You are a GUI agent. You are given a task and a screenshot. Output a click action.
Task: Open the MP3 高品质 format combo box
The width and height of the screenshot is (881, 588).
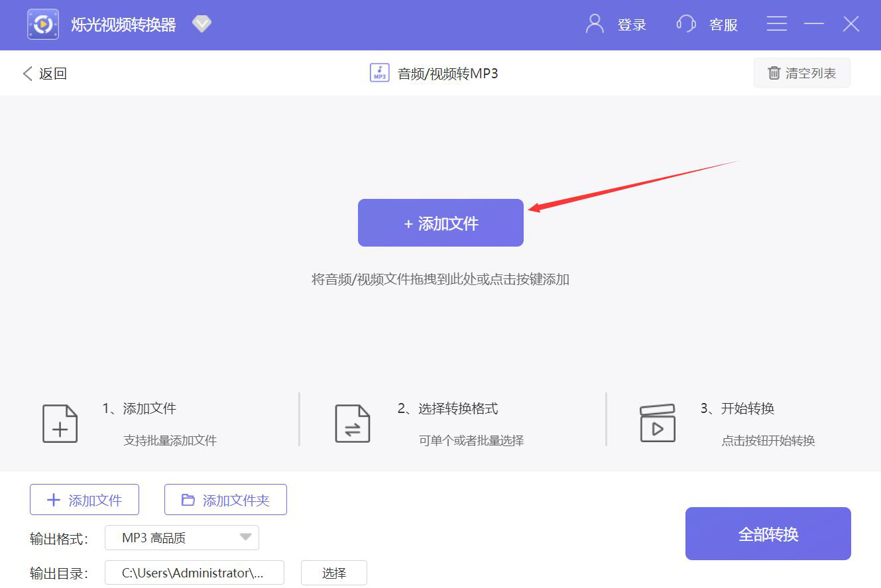(x=182, y=538)
